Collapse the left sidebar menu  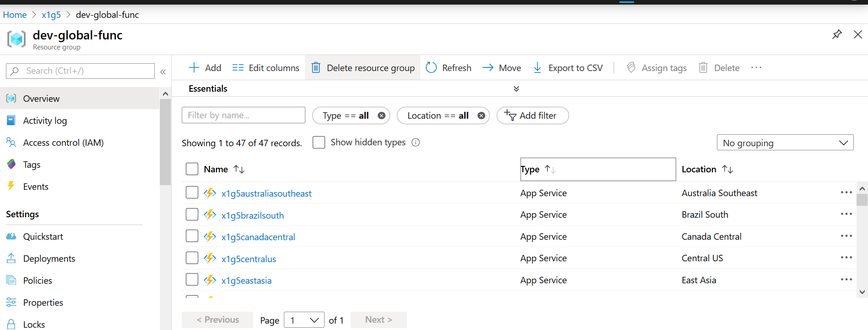[163, 71]
